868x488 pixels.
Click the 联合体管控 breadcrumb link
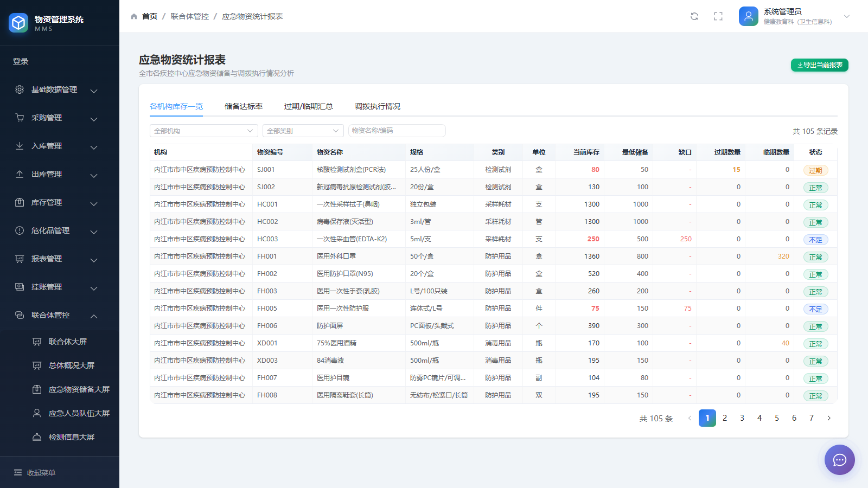click(190, 16)
